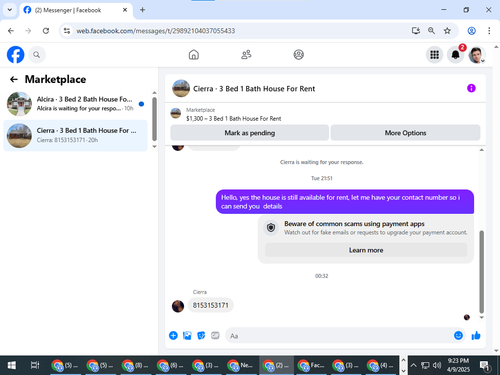Open Windows notification center icon
Screen dimensions: 500x375
(484, 366)
